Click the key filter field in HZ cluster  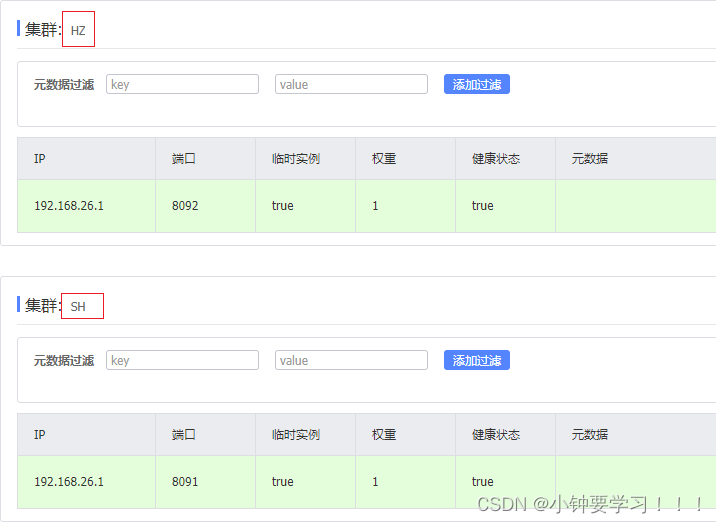coord(182,85)
